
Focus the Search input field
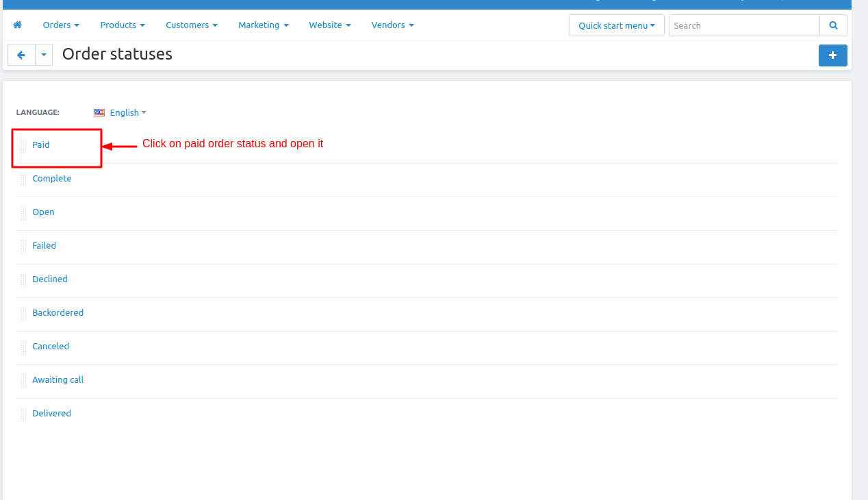coord(743,25)
